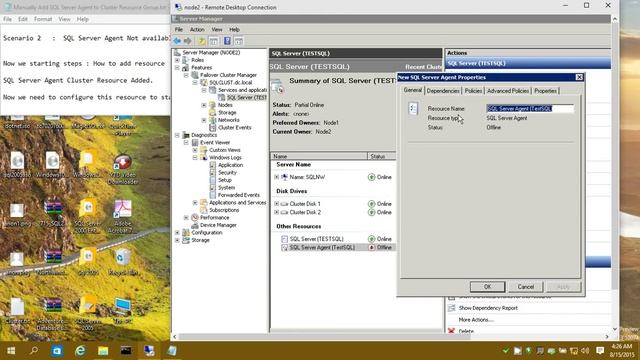Expand the Networks tree node
The height and width of the screenshot is (360, 640).
pos(204,120)
